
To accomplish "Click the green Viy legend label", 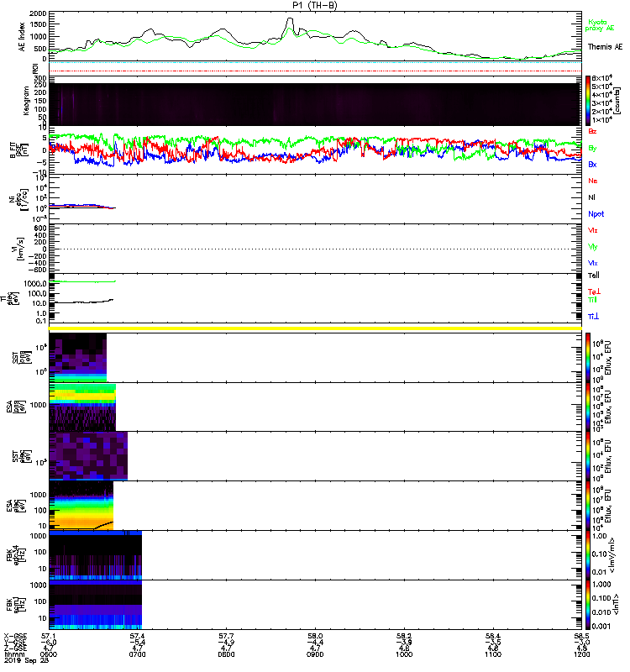I will (592, 247).
